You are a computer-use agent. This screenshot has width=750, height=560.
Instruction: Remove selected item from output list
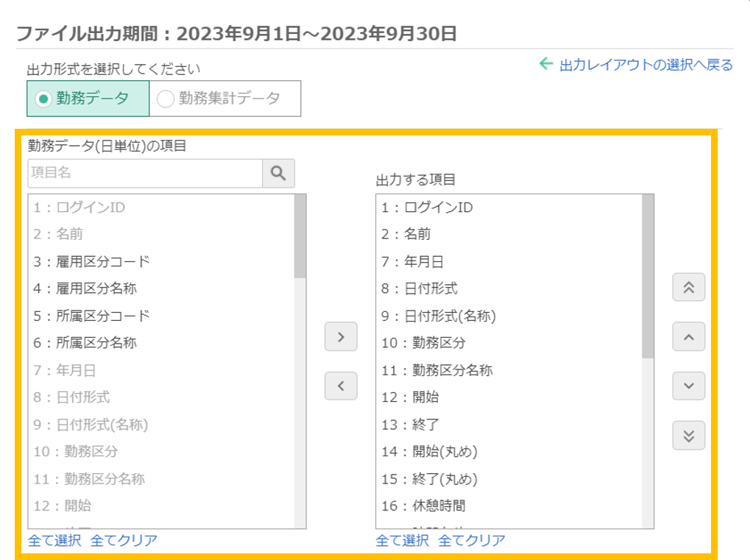[341, 386]
